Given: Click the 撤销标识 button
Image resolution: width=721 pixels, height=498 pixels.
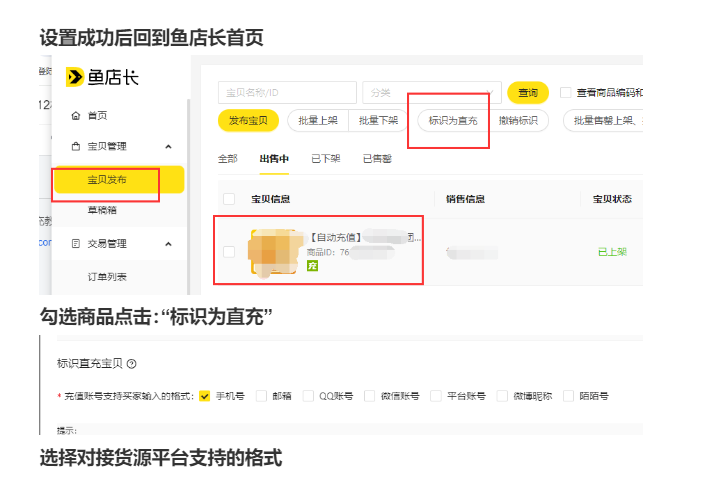Looking at the screenshot, I should point(518,120).
